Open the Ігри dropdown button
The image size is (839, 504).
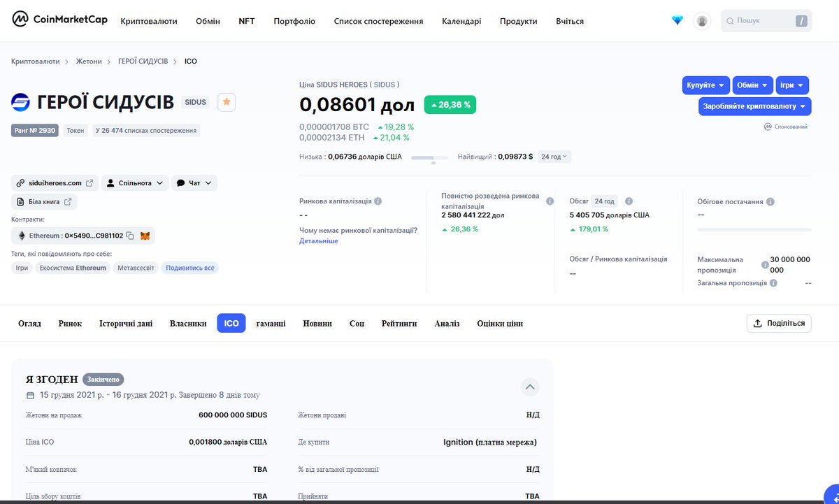[x=792, y=85]
